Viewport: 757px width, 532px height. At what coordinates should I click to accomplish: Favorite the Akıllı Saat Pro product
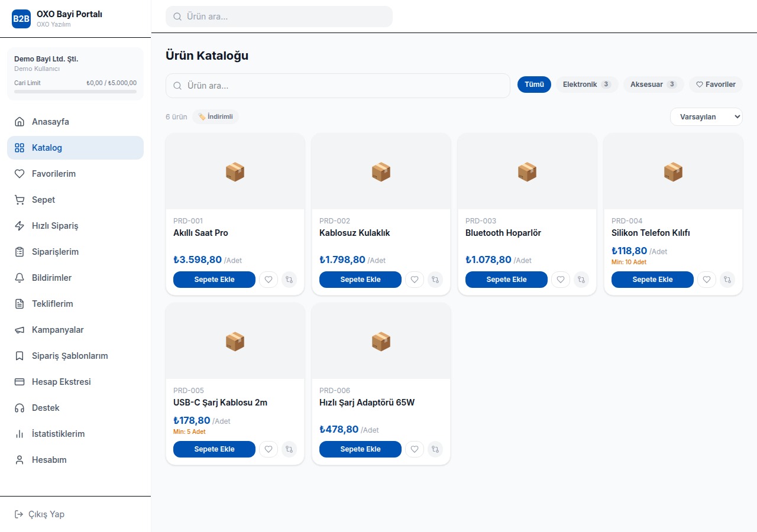coord(268,280)
